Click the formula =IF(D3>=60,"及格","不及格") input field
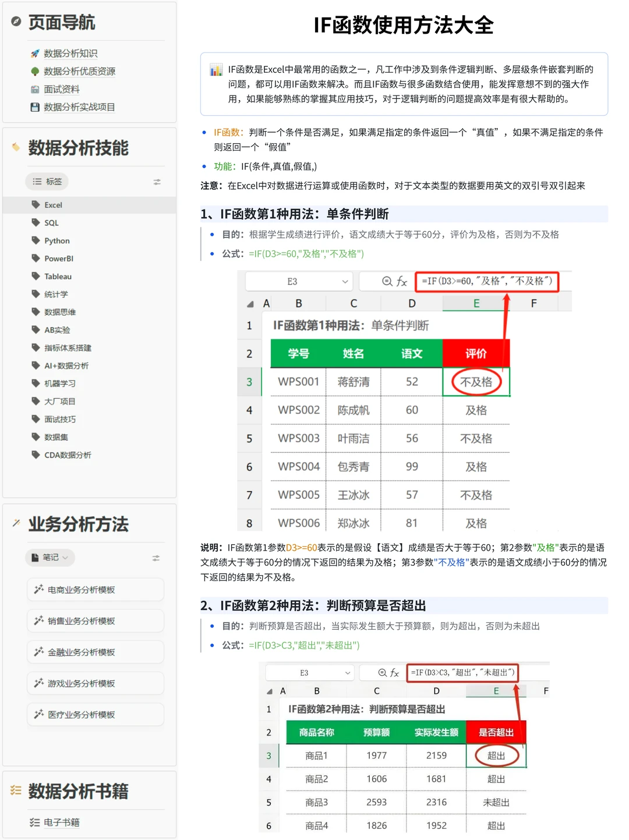 (488, 282)
